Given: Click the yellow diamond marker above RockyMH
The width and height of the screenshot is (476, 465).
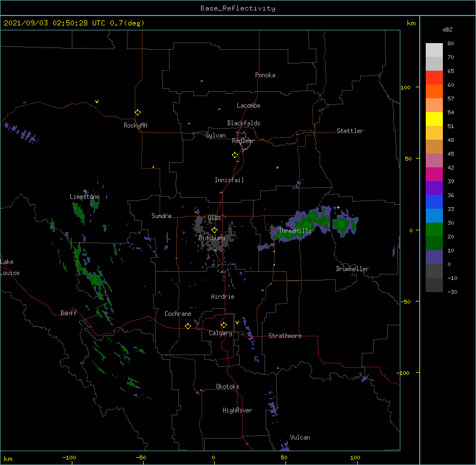Looking at the screenshot, I should (138, 113).
